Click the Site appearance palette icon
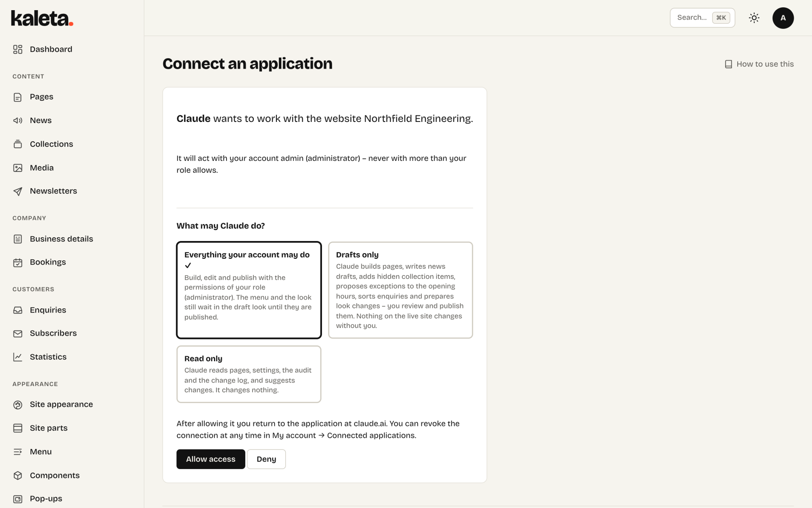Image resolution: width=812 pixels, height=508 pixels. [x=17, y=405]
